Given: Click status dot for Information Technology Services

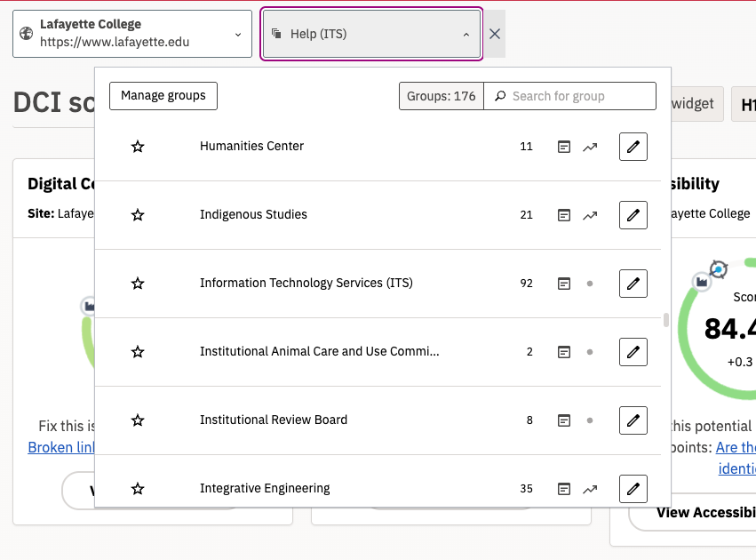Looking at the screenshot, I should (590, 284).
